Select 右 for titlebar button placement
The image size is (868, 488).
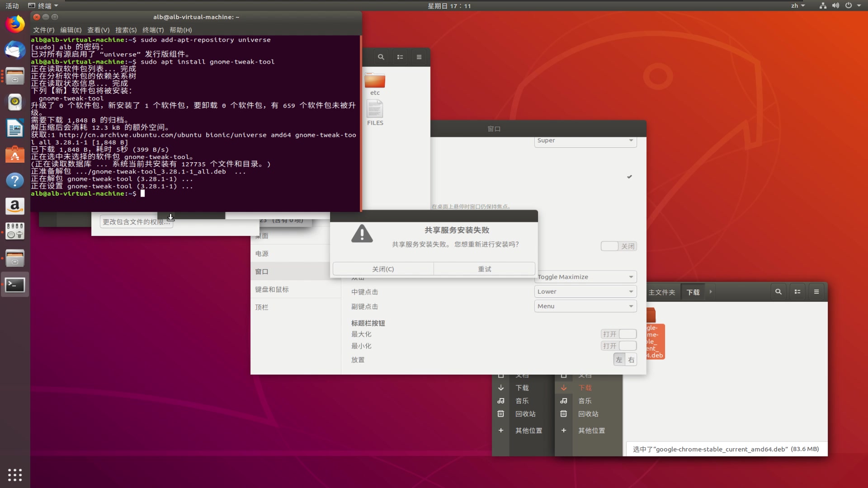631,359
